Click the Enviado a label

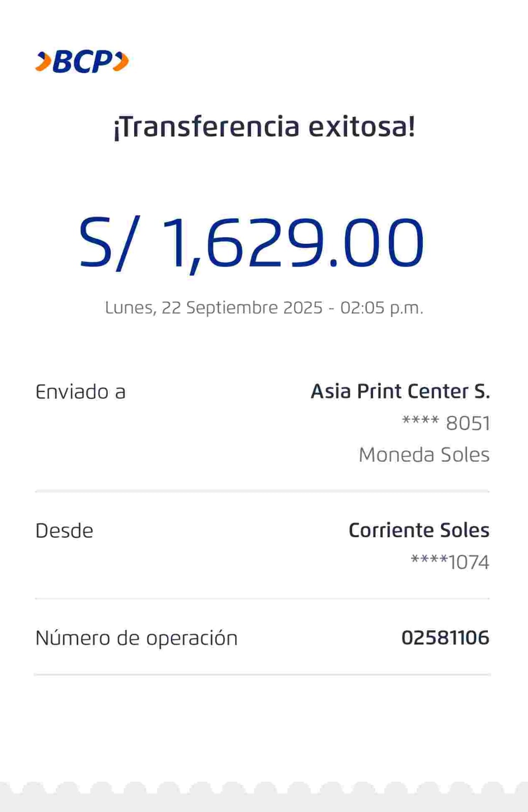tap(80, 392)
